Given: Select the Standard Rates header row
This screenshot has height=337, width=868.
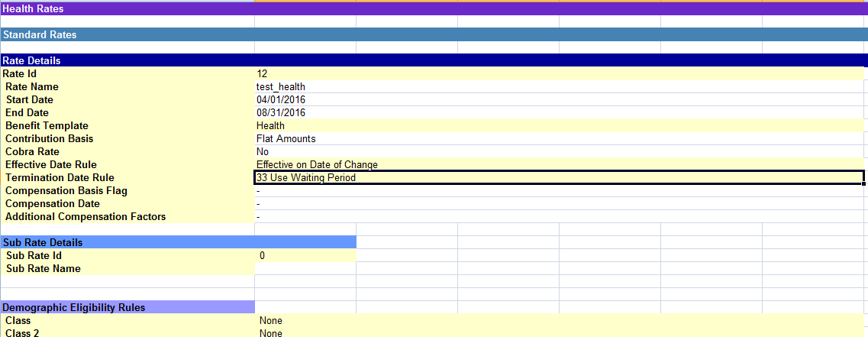Looking at the screenshot, I should (434, 34).
